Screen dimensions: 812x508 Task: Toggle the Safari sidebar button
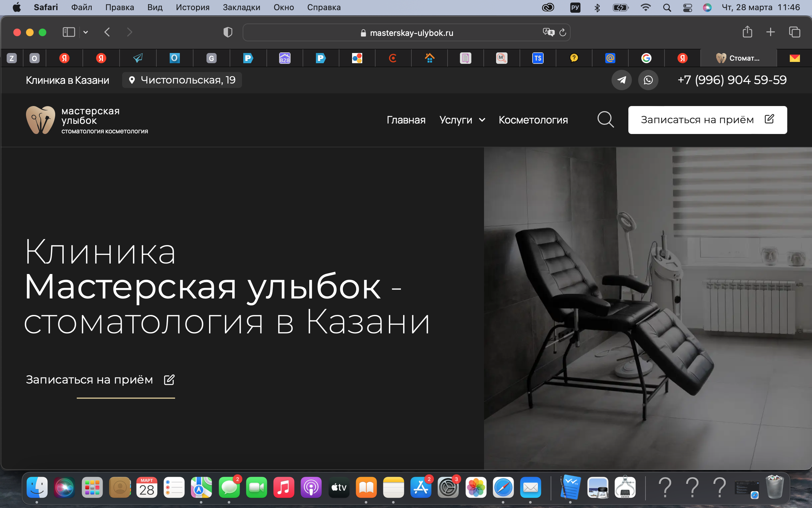point(69,32)
